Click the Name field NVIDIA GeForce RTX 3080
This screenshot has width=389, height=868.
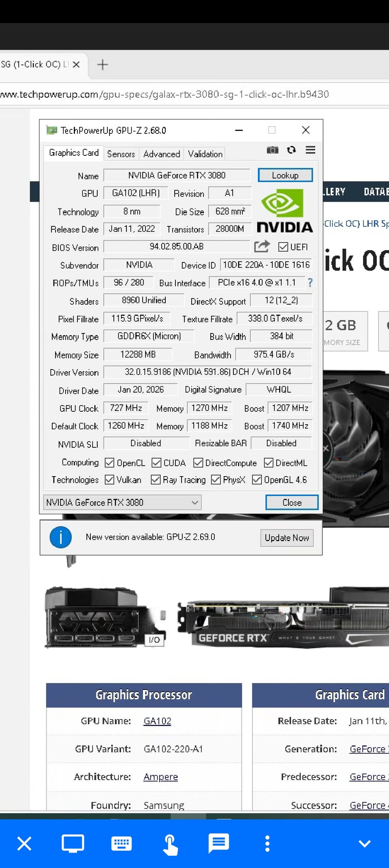[x=177, y=175]
